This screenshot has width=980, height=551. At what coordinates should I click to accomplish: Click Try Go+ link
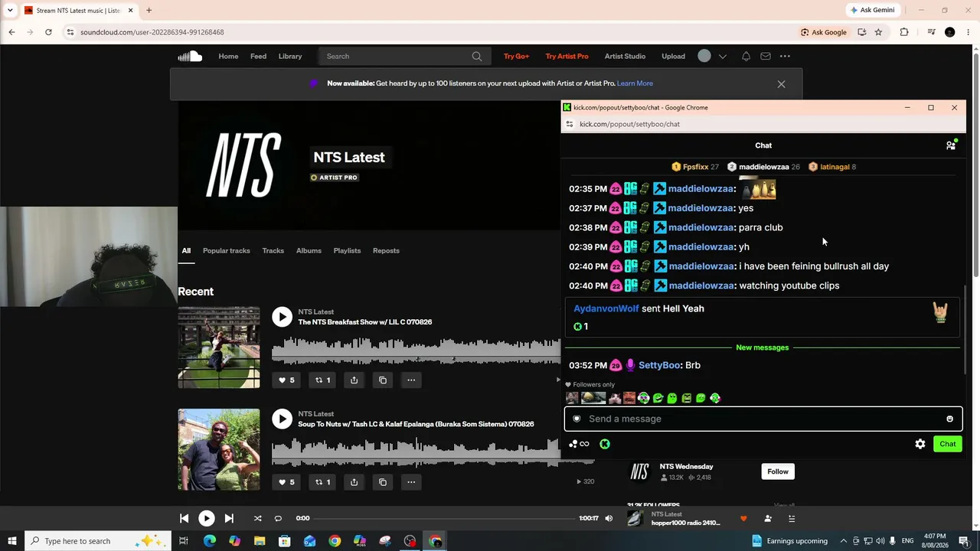point(517,56)
